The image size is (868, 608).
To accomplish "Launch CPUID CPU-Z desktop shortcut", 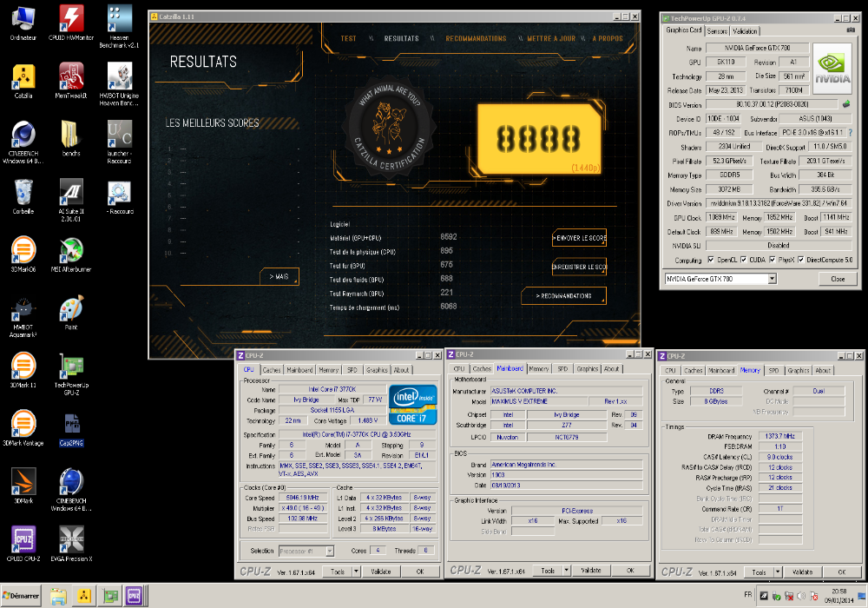I will (x=23, y=543).
